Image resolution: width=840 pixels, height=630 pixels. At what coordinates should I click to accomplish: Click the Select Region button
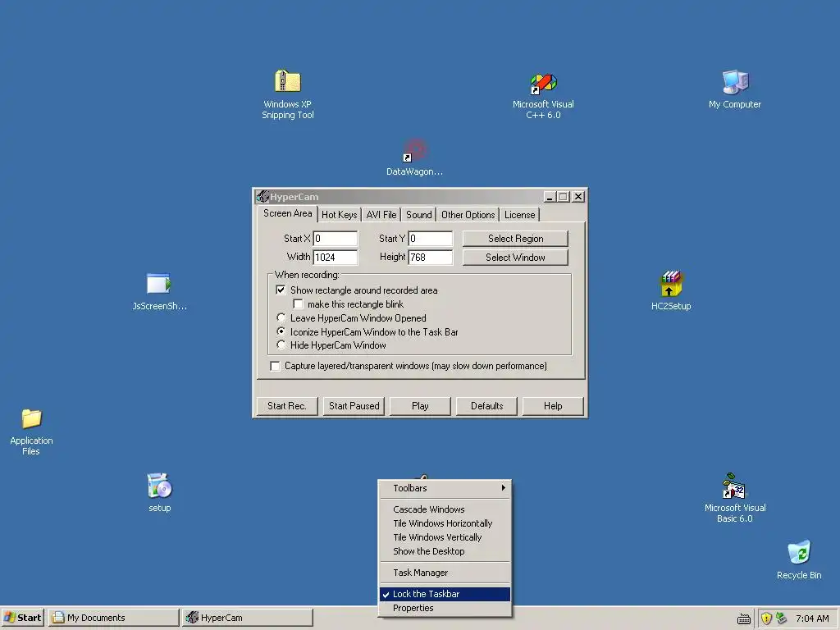click(x=515, y=239)
